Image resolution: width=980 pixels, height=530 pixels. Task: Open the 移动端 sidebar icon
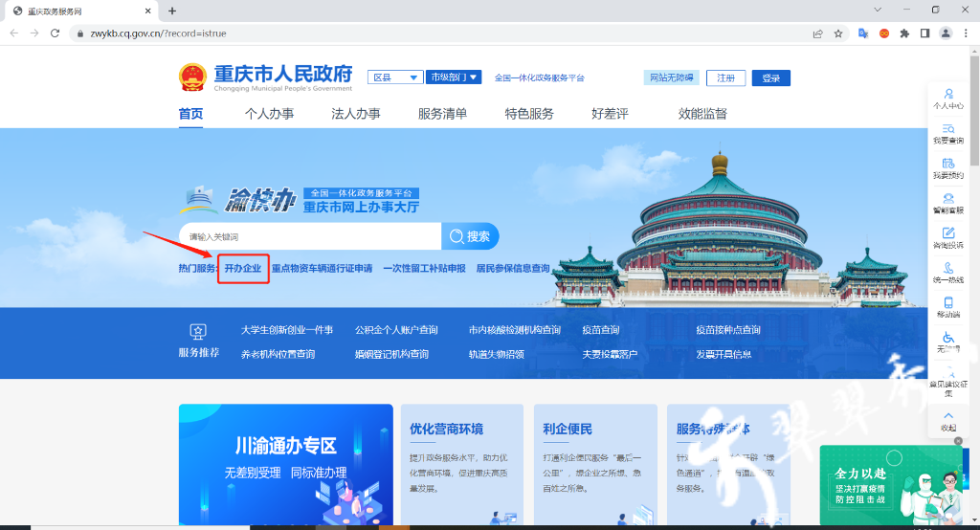click(947, 307)
